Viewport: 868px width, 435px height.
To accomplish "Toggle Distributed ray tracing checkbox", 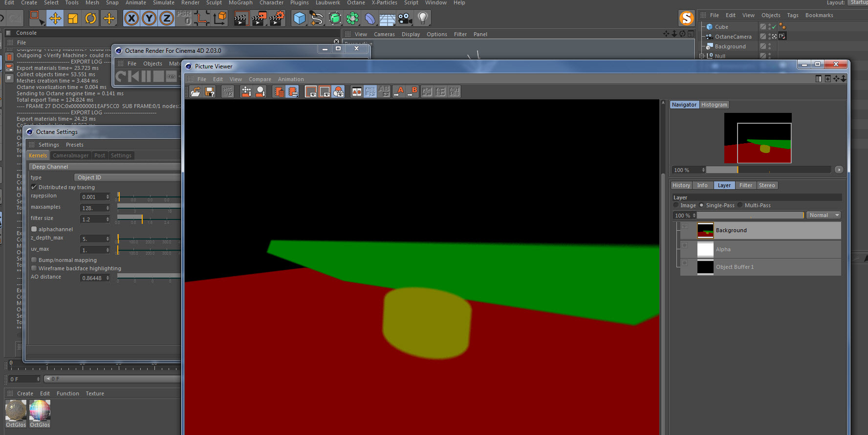I will [x=34, y=187].
